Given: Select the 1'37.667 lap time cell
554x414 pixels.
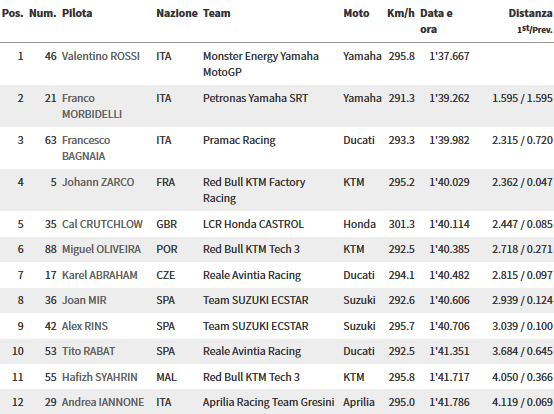Looking at the screenshot, I should coord(449,56).
